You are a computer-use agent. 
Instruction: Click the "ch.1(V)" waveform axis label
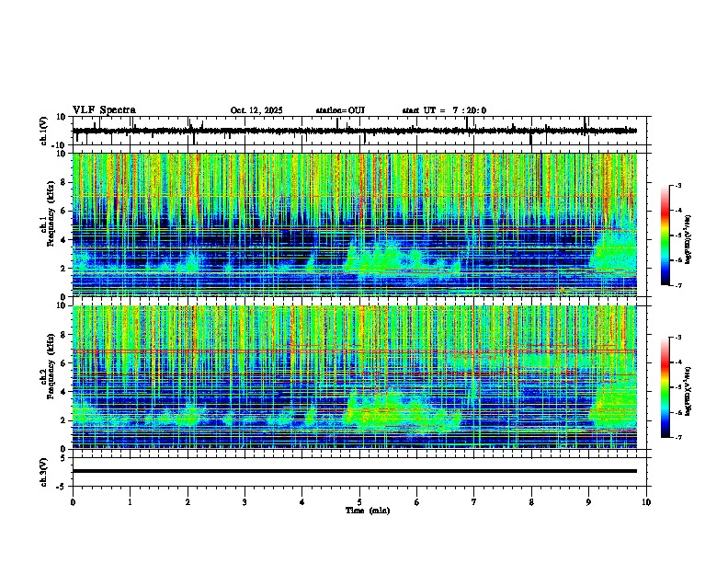tap(44, 131)
